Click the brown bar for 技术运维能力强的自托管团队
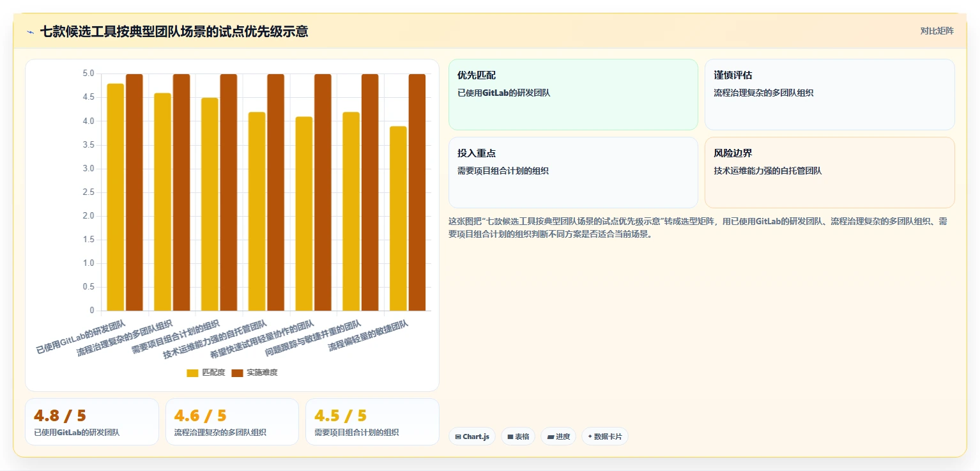The height and width of the screenshot is (471, 980). [x=275, y=192]
